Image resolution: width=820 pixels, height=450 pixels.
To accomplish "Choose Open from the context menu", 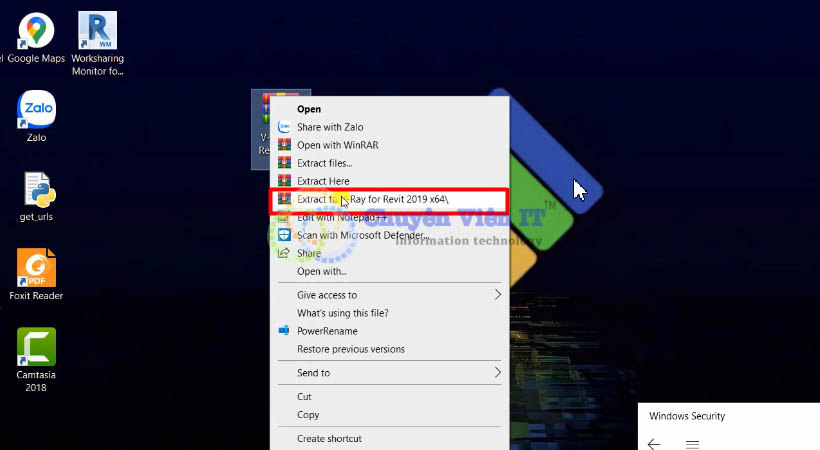I will [x=309, y=109].
